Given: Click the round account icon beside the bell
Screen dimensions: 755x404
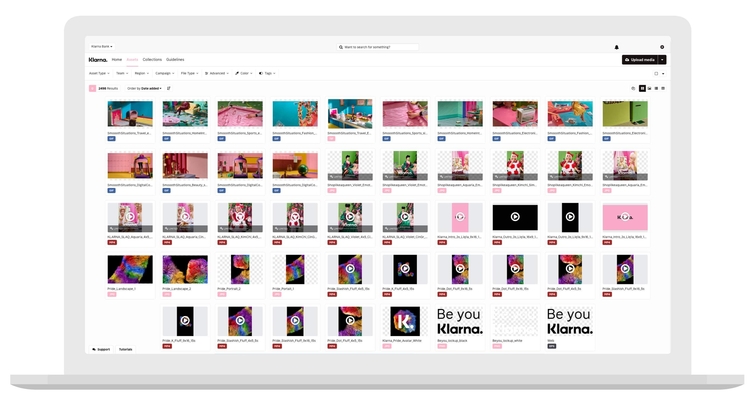Looking at the screenshot, I should pyautogui.click(x=662, y=47).
